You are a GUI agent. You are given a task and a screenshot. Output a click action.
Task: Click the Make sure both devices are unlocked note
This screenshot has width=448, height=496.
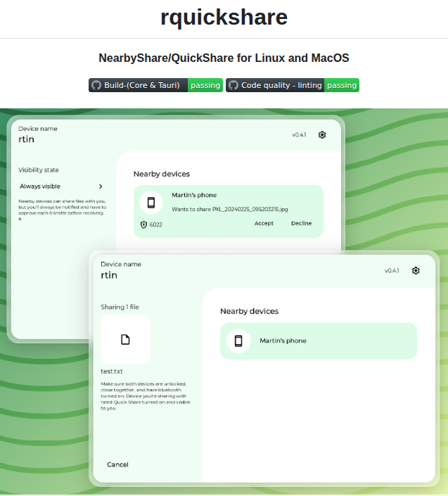click(x=146, y=396)
